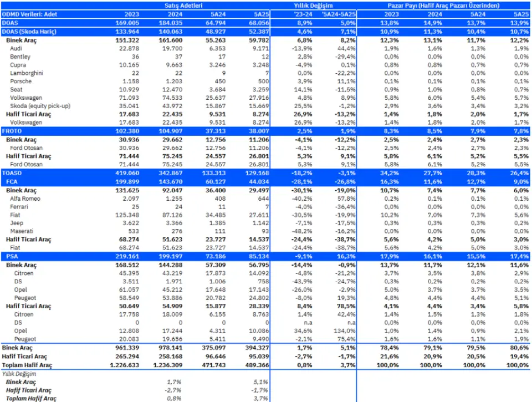
Task: Select the 'Audi' row label
Action: (16, 49)
